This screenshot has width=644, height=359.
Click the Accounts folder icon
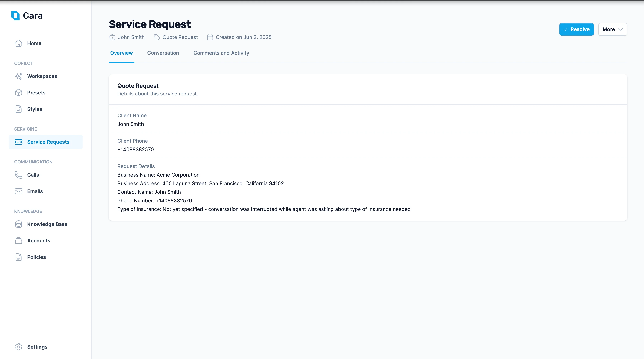[x=18, y=241]
